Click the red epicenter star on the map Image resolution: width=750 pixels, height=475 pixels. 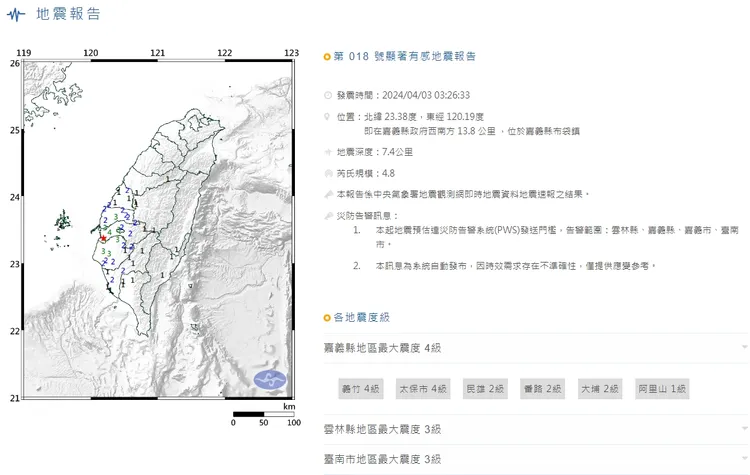point(103,238)
